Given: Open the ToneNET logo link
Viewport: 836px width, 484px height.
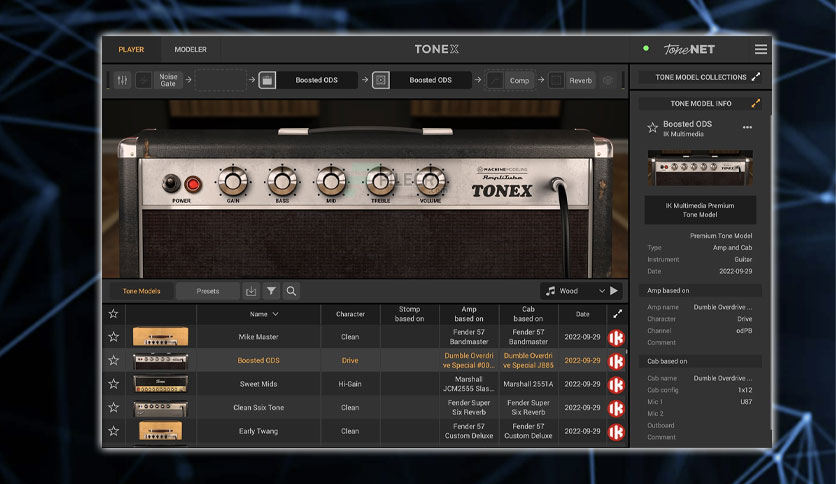Looking at the screenshot, I should [x=689, y=49].
